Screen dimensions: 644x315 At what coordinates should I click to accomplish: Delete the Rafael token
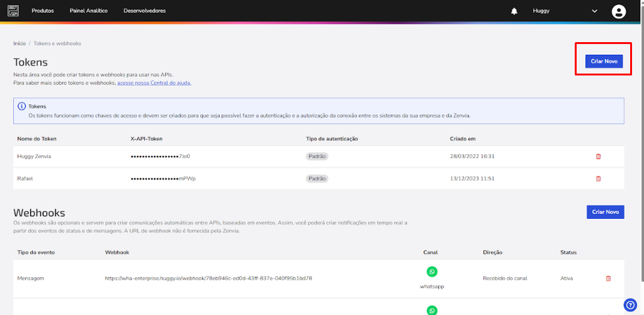click(598, 179)
